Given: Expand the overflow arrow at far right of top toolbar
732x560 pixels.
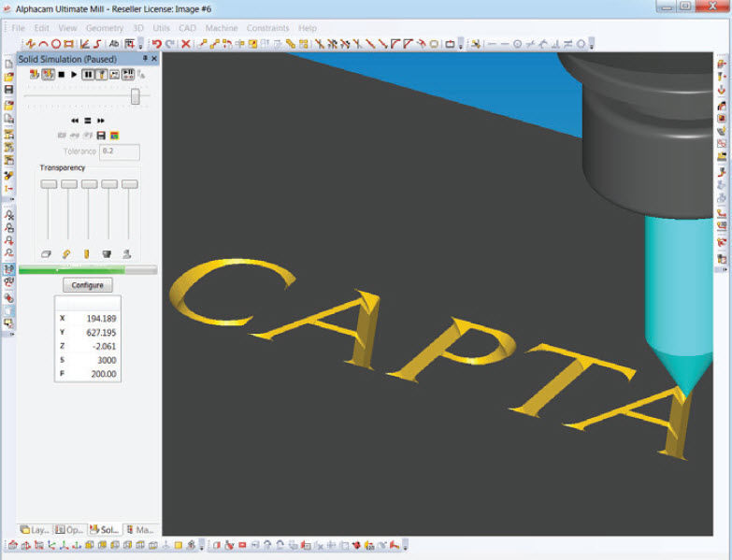Looking at the screenshot, I should tap(592, 45).
